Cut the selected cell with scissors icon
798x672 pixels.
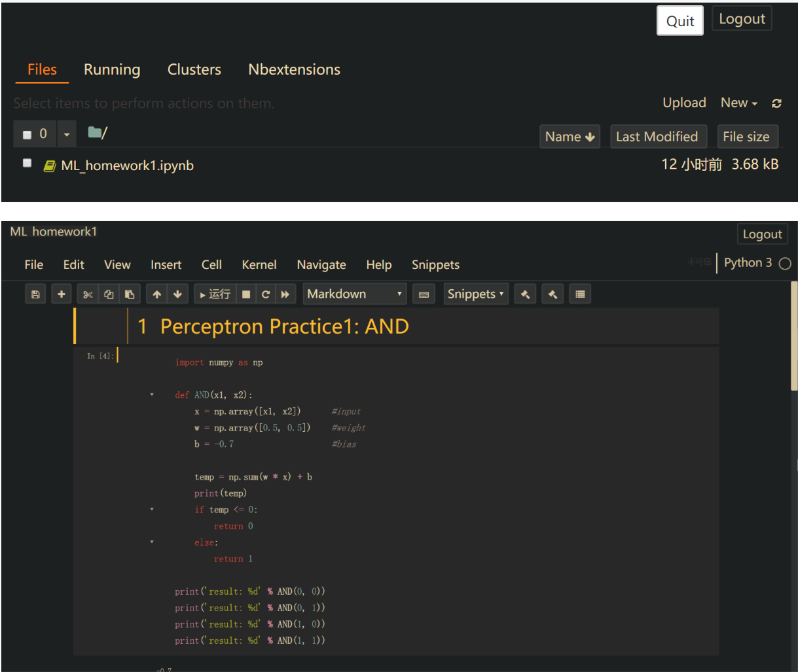point(88,293)
